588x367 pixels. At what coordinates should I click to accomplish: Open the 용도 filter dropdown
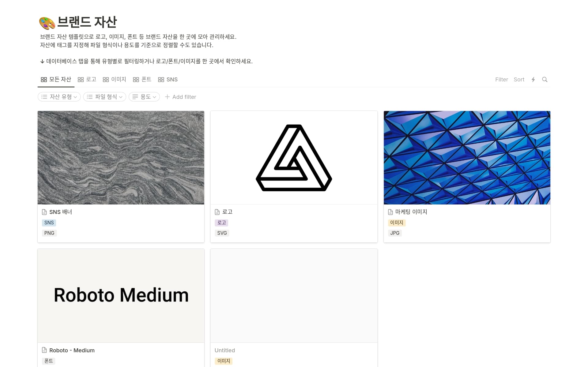click(x=144, y=97)
